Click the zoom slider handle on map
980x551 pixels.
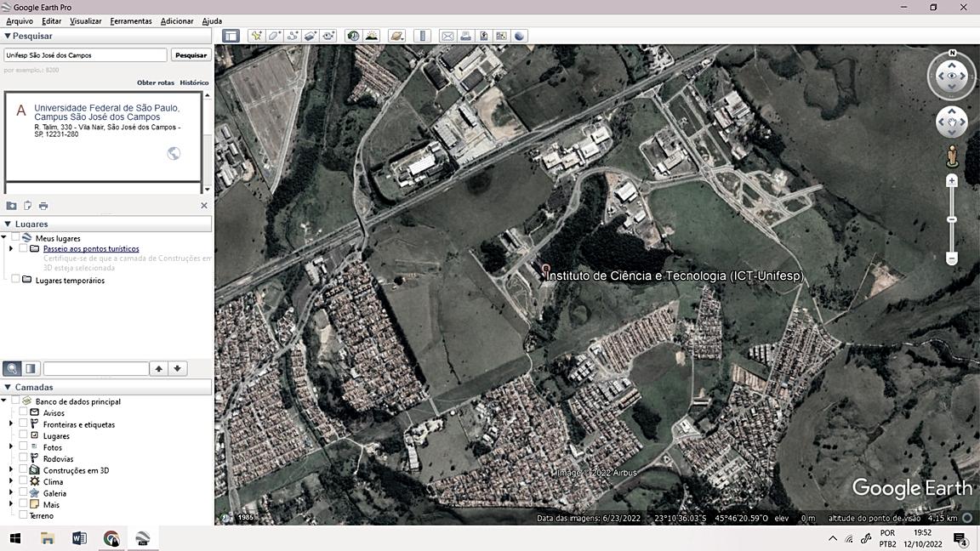tap(951, 220)
